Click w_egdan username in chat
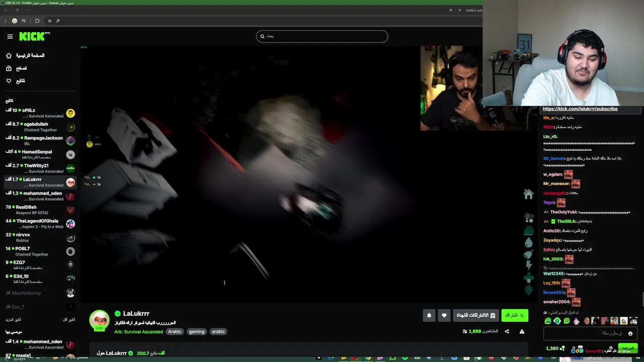Viewport: 644px width, 362px height. pos(552,174)
